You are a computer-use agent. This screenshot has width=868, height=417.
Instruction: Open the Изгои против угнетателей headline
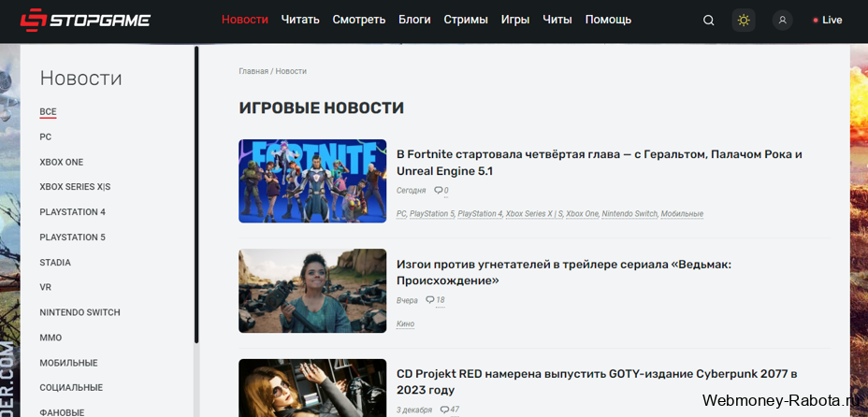[564, 272]
